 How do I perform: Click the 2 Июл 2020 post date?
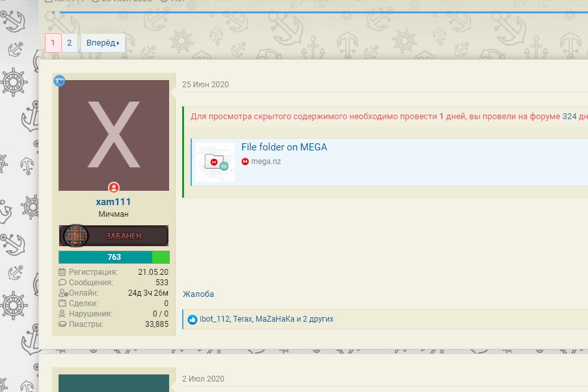point(203,379)
